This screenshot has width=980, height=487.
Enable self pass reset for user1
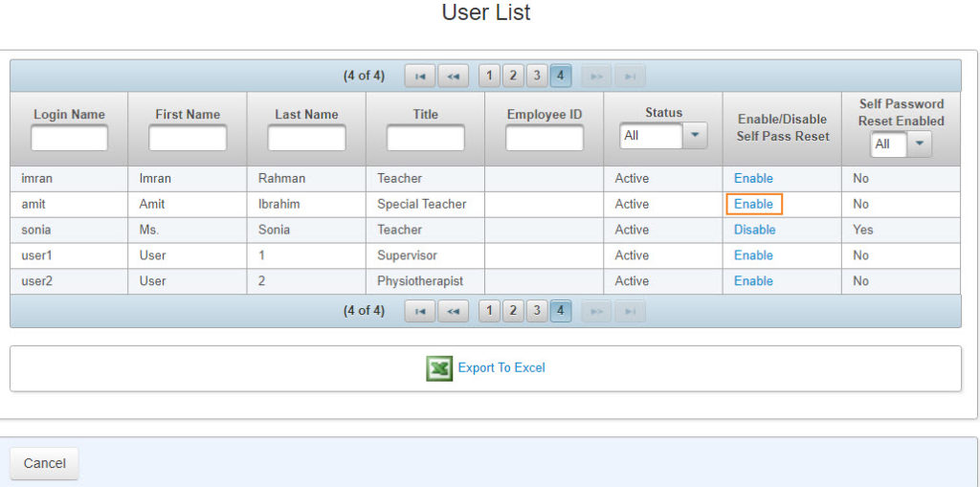coord(753,255)
